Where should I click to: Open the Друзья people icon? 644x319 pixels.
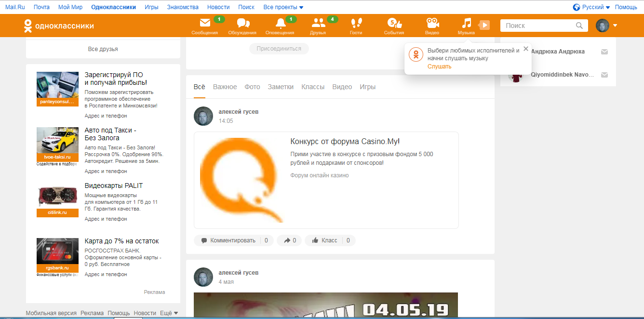pos(318,26)
